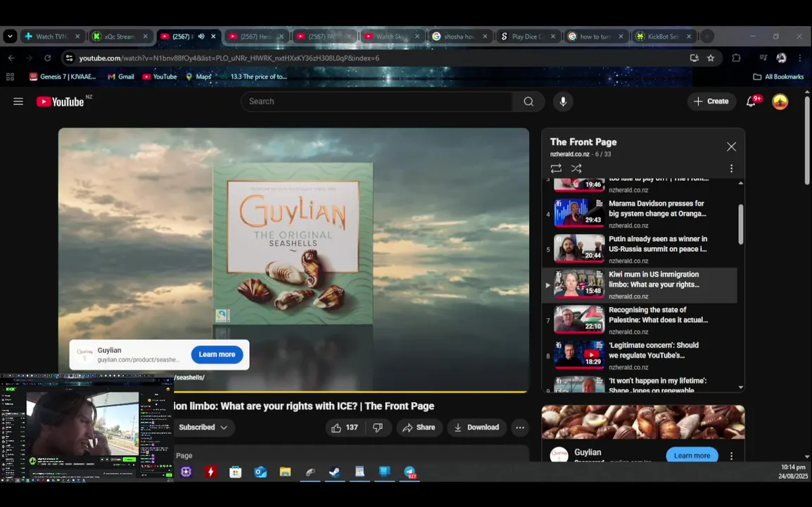This screenshot has height=507, width=812.
Task: Close the Front Page playlist panel
Action: pyautogui.click(x=731, y=146)
